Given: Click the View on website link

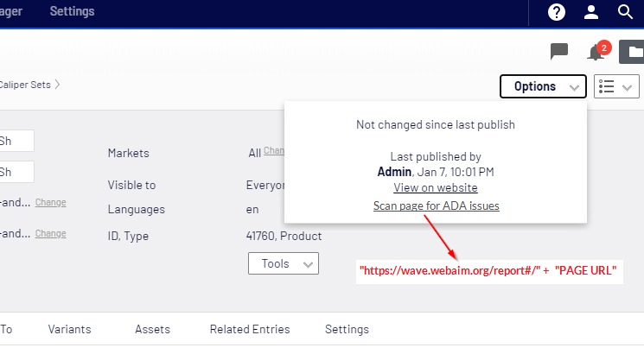Looking at the screenshot, I should [436, 187].
